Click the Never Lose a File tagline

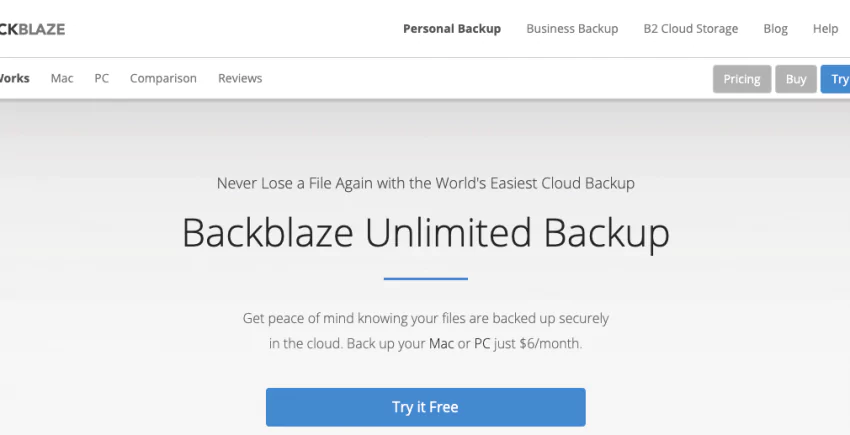tap(425, 183)
